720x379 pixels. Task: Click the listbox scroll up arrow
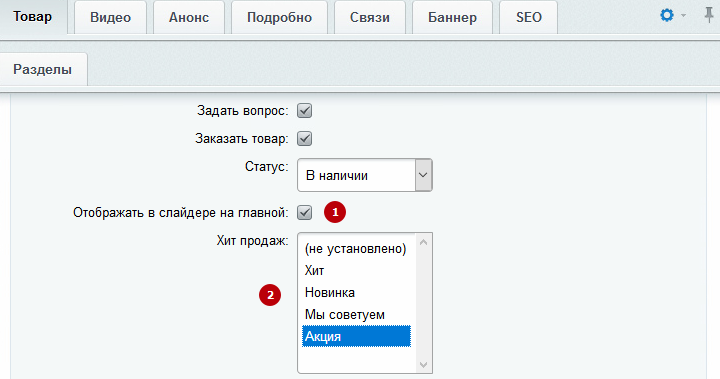point(423,242)
